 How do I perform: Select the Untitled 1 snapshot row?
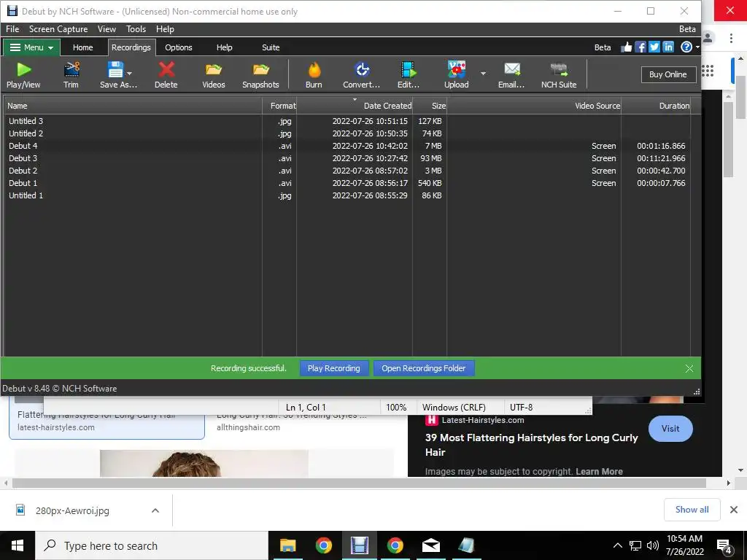coord(347,195)
